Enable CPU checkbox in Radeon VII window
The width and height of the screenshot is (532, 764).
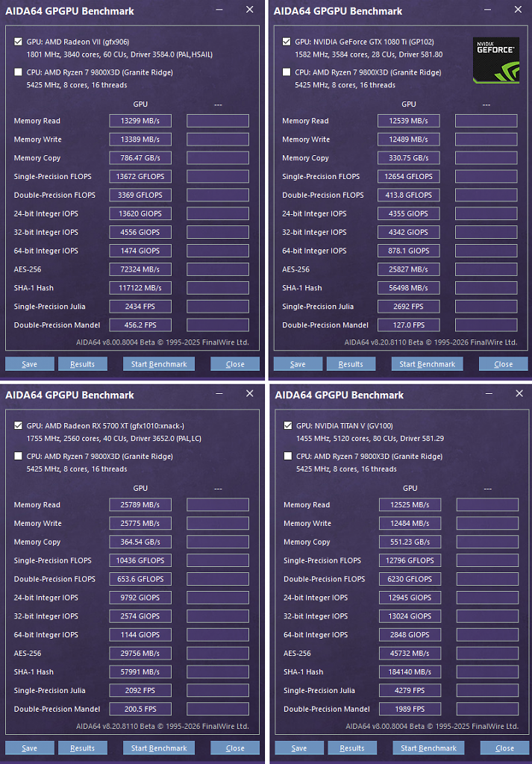[x=19, y=72]
